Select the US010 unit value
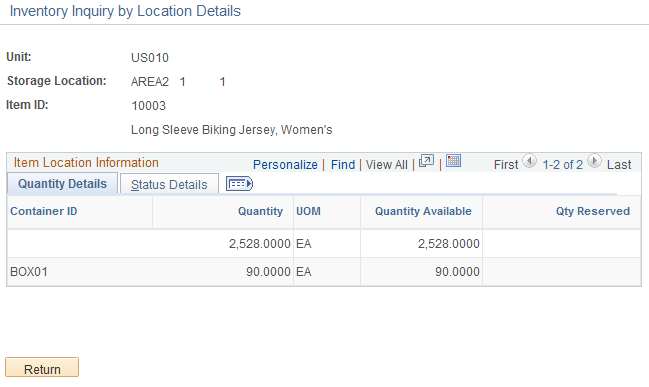This screenshot has height=387, width=649. [x=150, y=58]
